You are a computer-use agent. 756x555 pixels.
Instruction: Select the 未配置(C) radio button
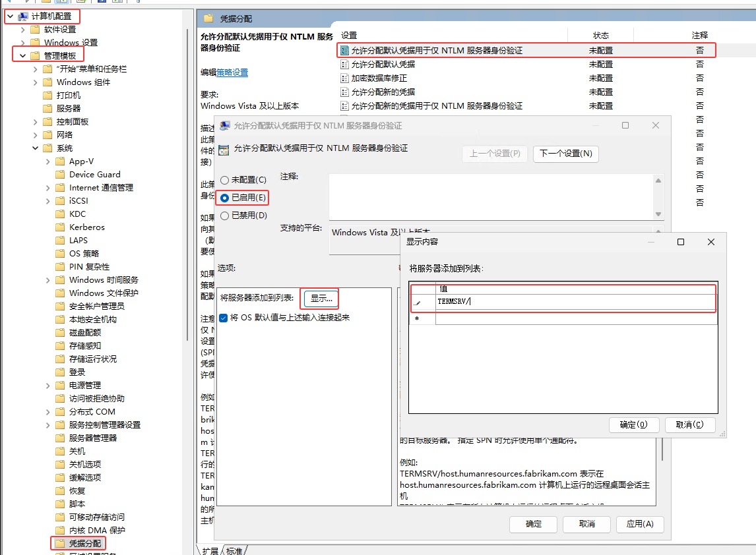pos(225,180)
